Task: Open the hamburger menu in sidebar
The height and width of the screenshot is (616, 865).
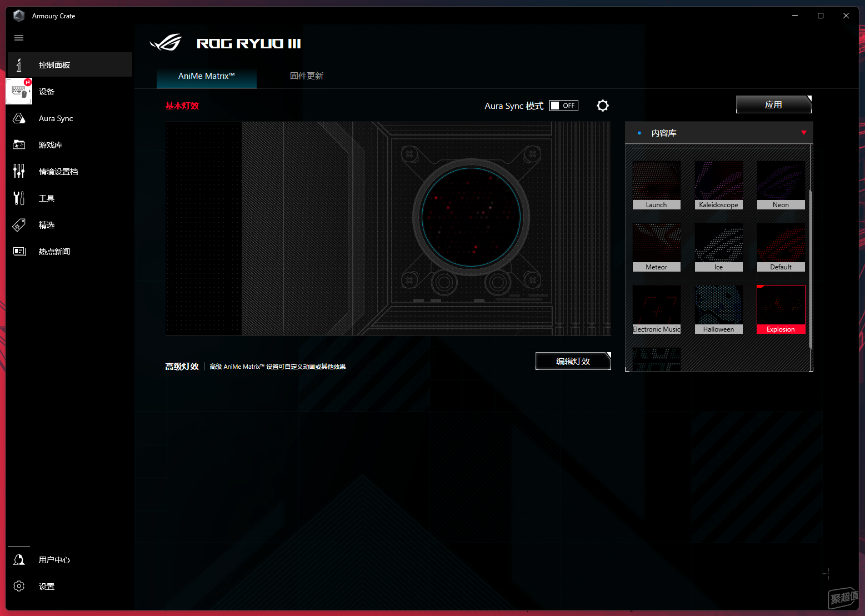Action: pyautogui.click(x=19, y=38)
